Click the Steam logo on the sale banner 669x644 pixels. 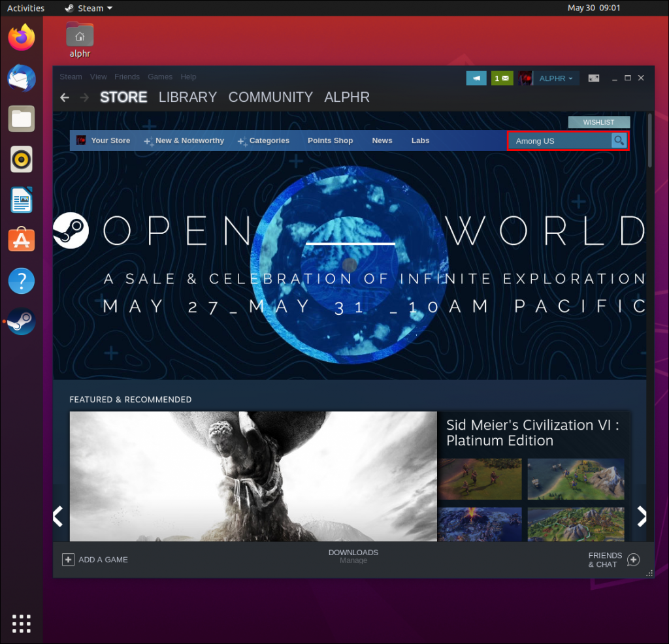(72, 231)
